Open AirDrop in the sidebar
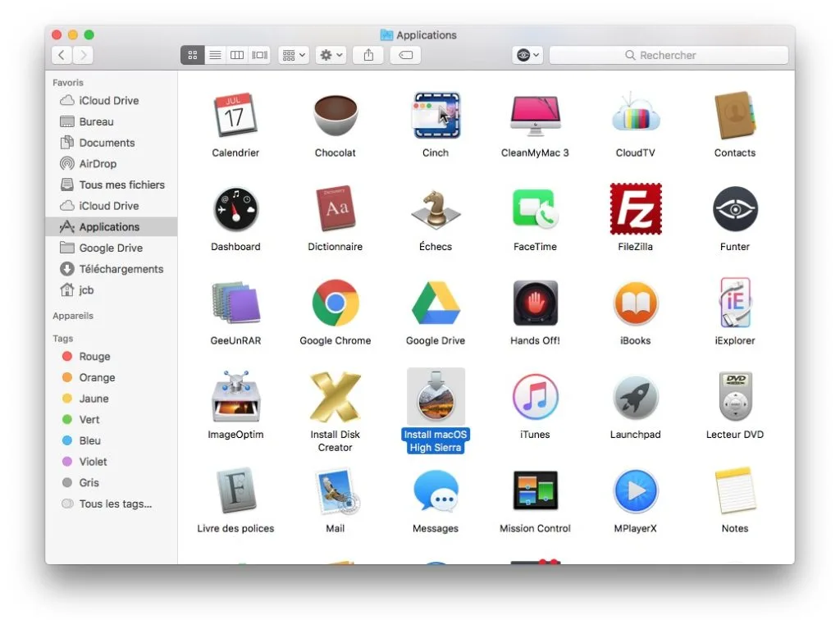840x629 pixels. pos(111,163)
